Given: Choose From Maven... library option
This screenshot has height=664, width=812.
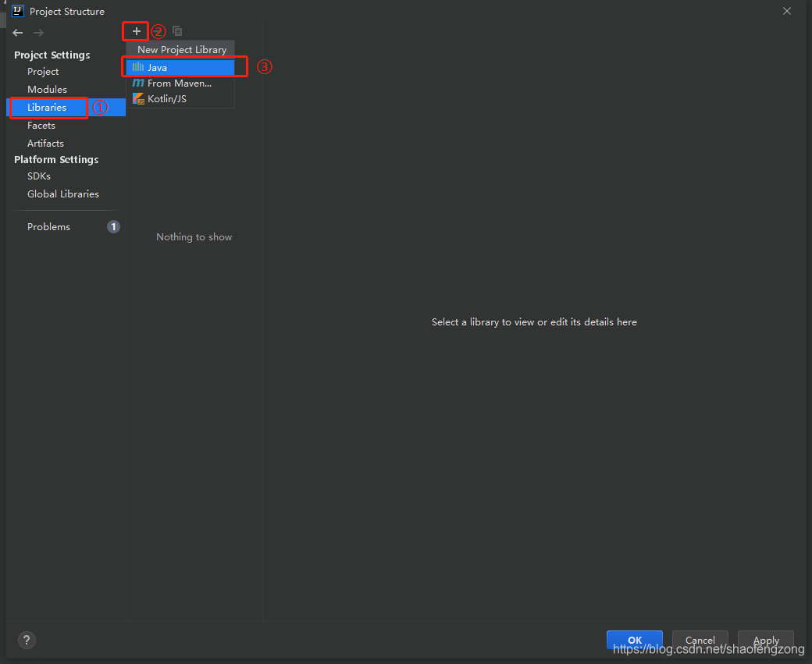Looking at the screenshot, I should pyautogui.click(x=180, y=83).
